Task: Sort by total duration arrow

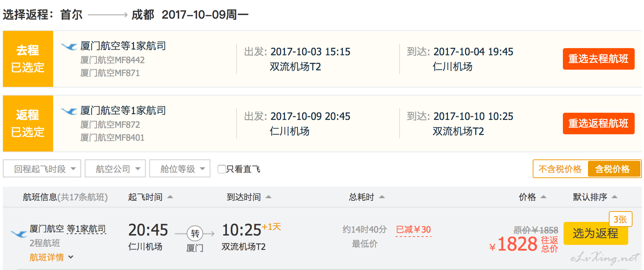Action: click(x=382, y=197)
